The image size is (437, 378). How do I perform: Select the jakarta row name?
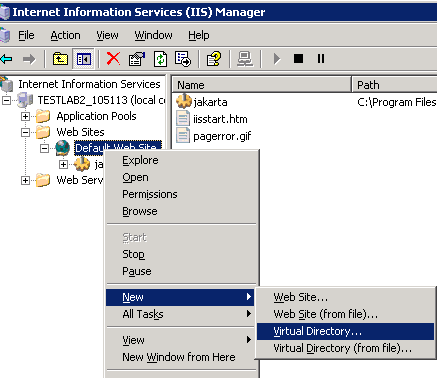coord(210,102)
